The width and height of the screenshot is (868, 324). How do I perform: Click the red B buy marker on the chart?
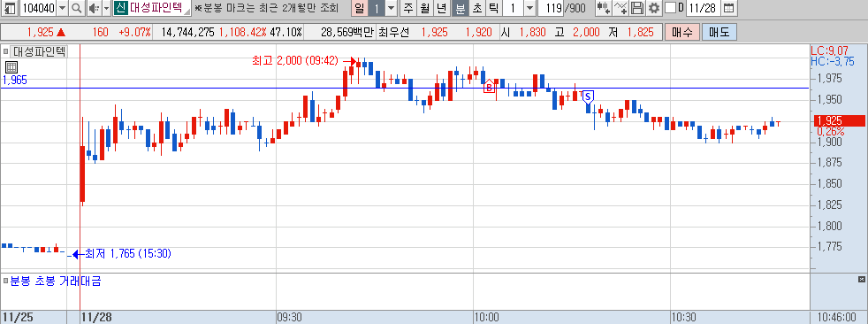pos(490,87)
